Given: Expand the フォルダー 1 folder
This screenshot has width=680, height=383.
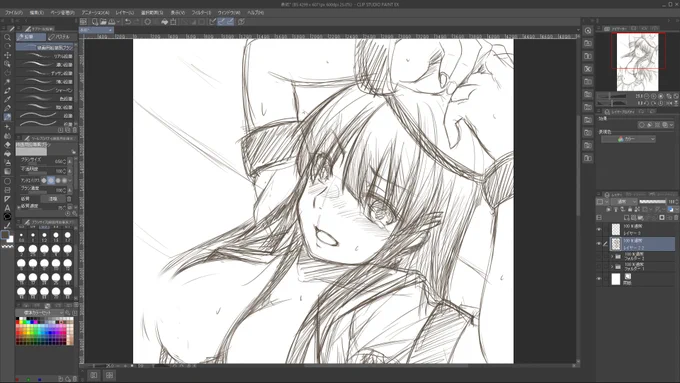Looking at the screenshot, I should point(612,267).
